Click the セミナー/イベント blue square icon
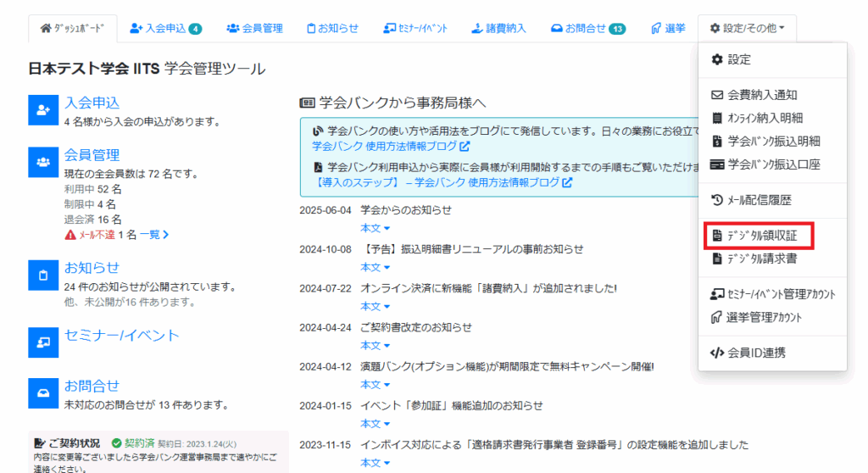 click(42, 341)
